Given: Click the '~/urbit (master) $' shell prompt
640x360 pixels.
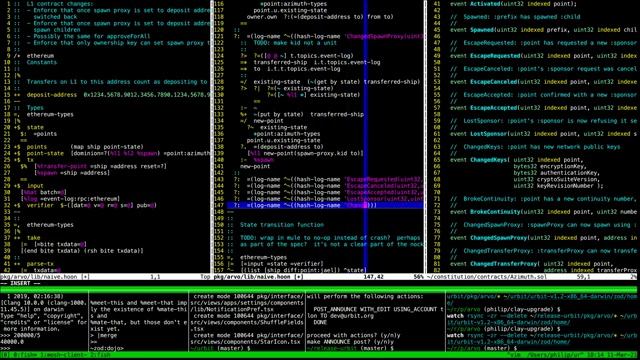Looking at the screenshot, I should pos(220,349).
